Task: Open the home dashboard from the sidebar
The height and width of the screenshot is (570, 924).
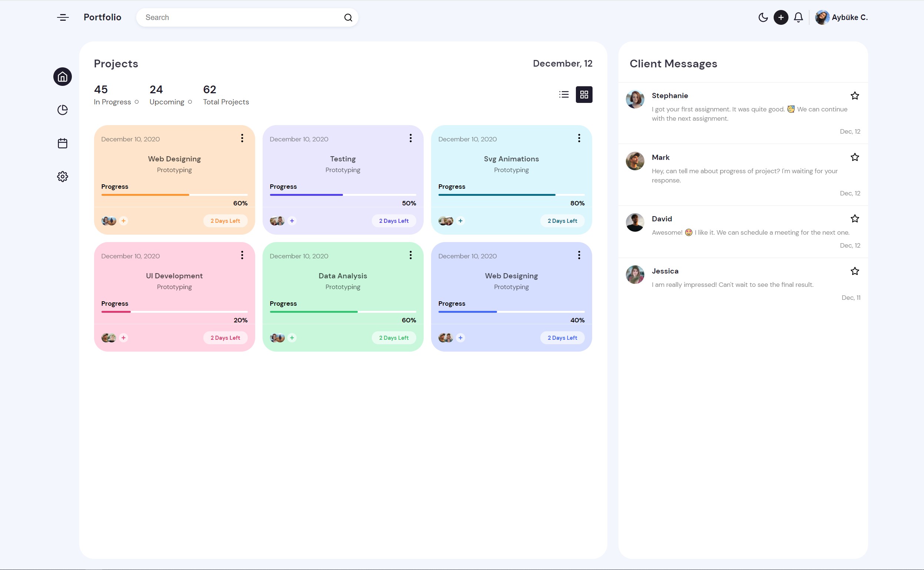Action: click(x=62, y=77)
